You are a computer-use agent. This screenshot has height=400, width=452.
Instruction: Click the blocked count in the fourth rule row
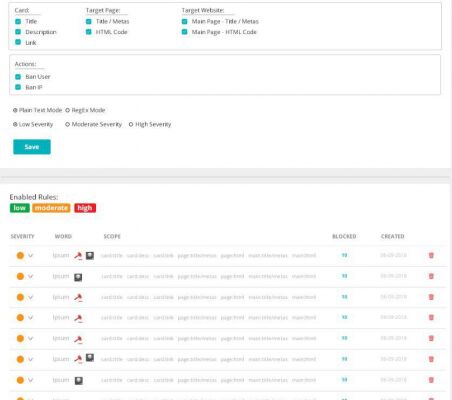pyautogui.click(x=345, y=317)
